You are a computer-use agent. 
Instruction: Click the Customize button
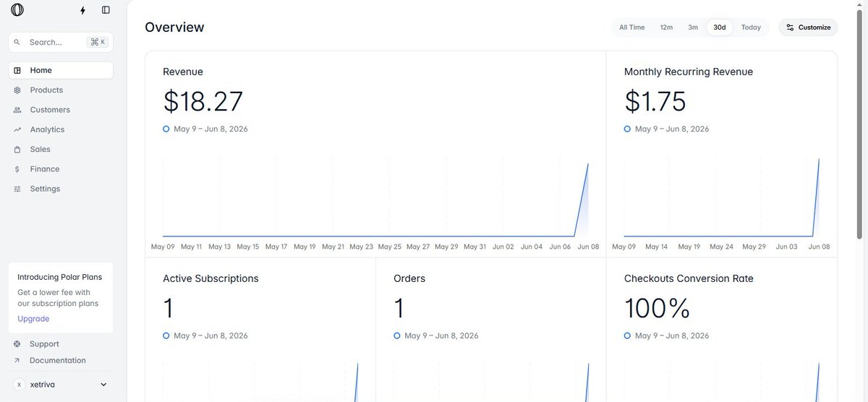(808, 27)
